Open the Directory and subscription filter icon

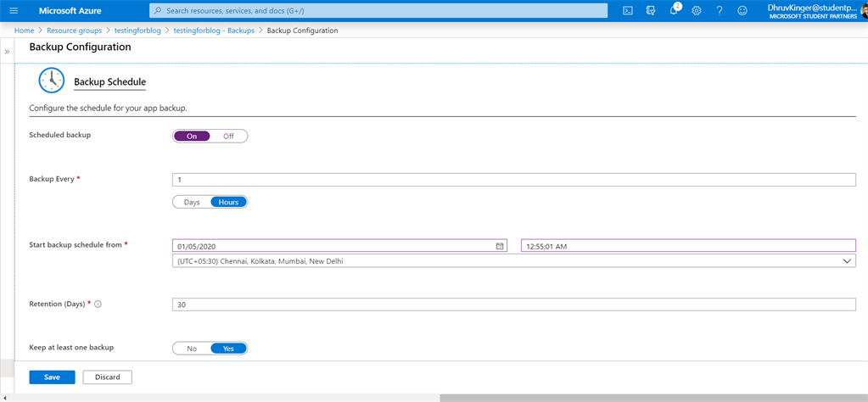[651, 10]
